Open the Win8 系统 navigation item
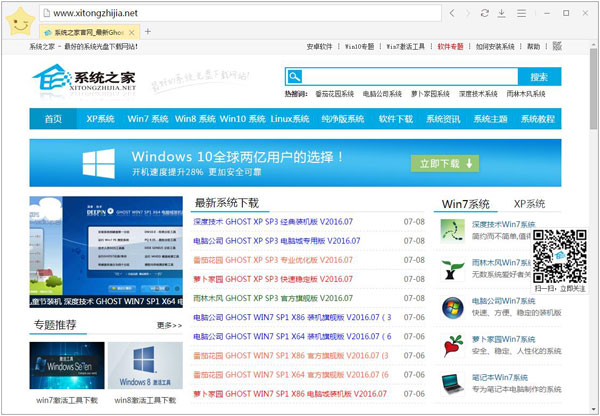This screenshot has width=600, height=416. click(x=195, y=119)
